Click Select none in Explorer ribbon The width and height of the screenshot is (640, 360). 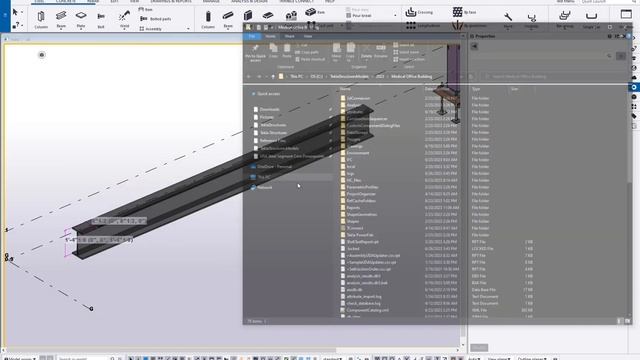point(406,52)
